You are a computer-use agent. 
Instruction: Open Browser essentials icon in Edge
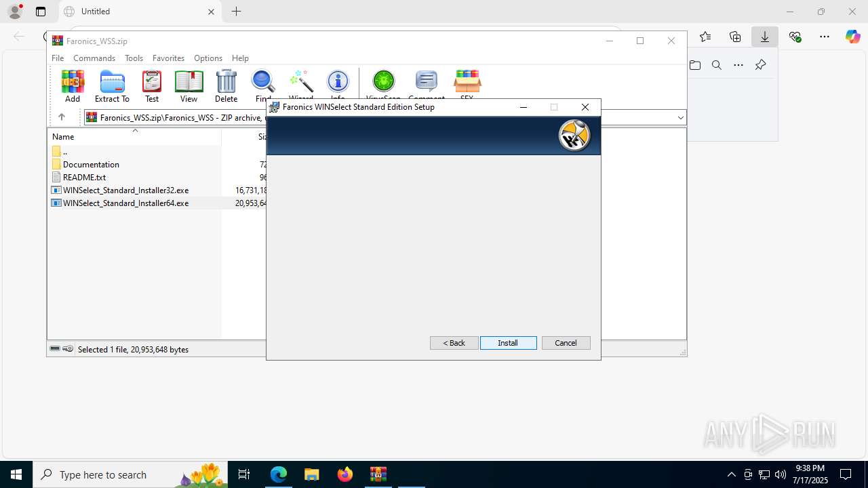[795, 37]
